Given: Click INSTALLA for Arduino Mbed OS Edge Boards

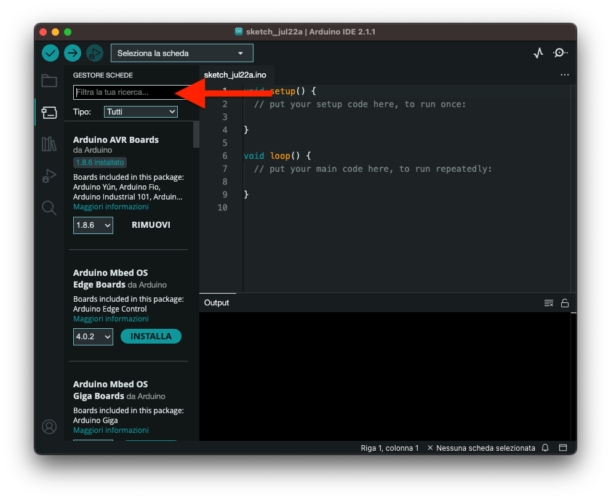Looking at the screenshot, I should coord(150,337).
